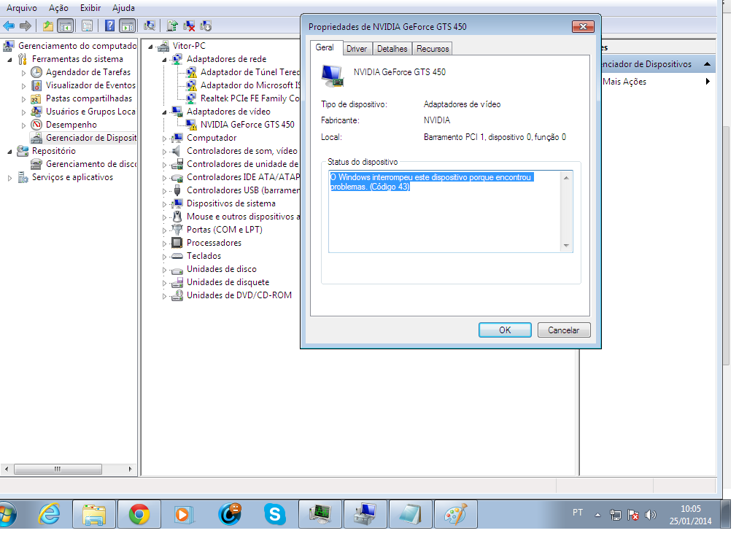
Task: Open Windows Media Player taskbar icon
Action: (183, 514)
